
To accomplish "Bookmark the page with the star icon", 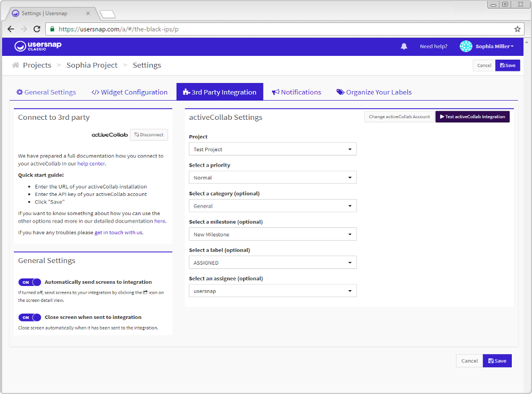I will (x=517, y=29).
